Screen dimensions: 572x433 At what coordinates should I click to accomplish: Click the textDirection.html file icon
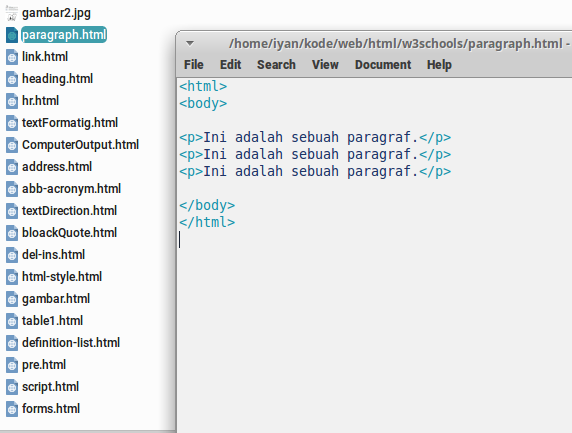click(x=12, y=211)
